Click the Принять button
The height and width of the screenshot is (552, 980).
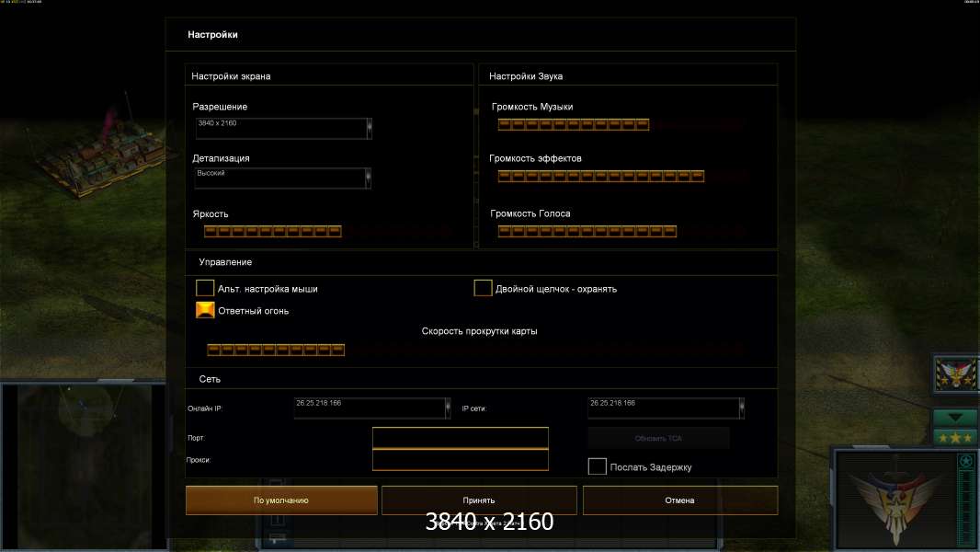[479, 500]
